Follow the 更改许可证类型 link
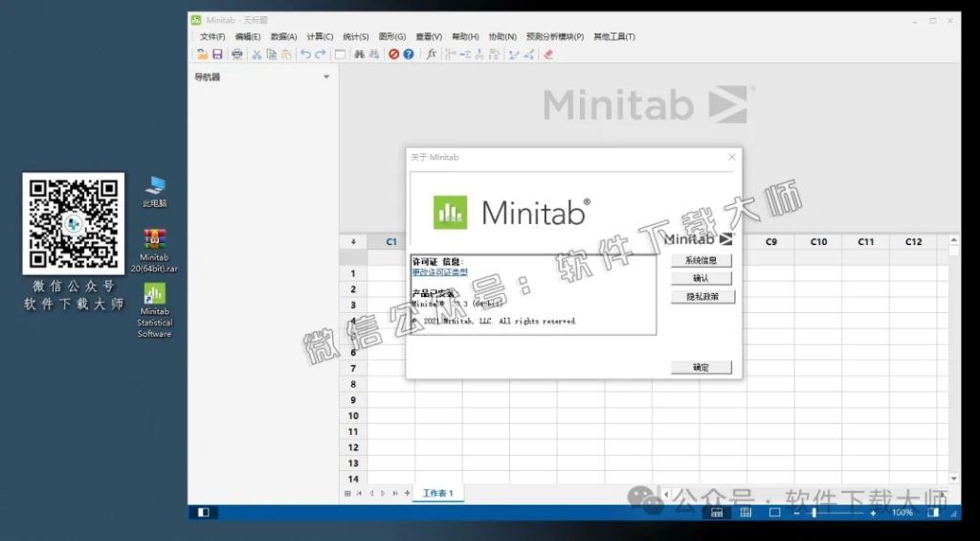This screenshot has width=980, height=541. point(440,272)
